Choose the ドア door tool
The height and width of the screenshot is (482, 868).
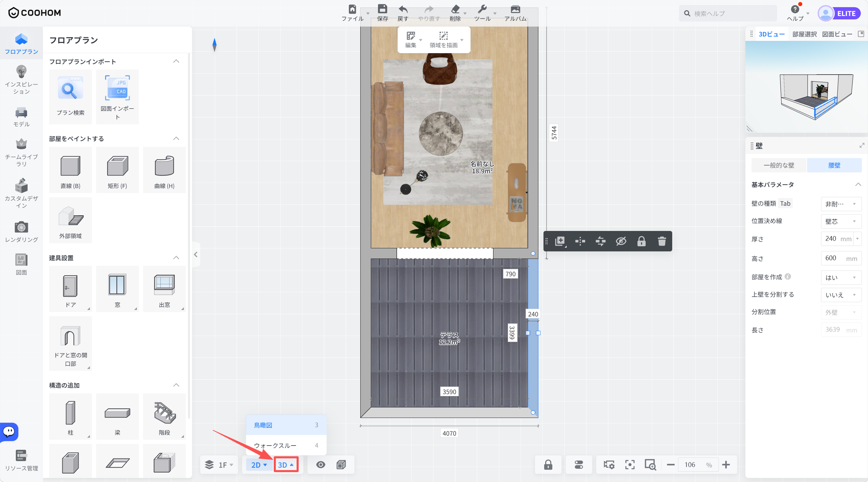70,289
